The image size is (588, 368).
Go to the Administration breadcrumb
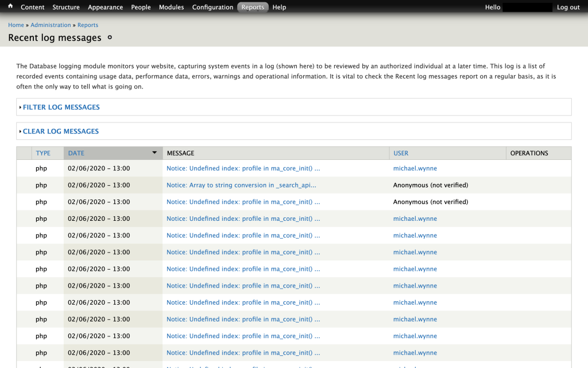(x=51, y=25)
